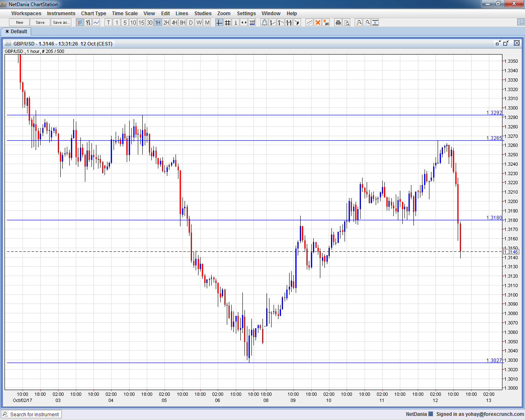Click the Save workspace button
The height and width of the screenshot is (420, 525).
(x=40, y=23)
